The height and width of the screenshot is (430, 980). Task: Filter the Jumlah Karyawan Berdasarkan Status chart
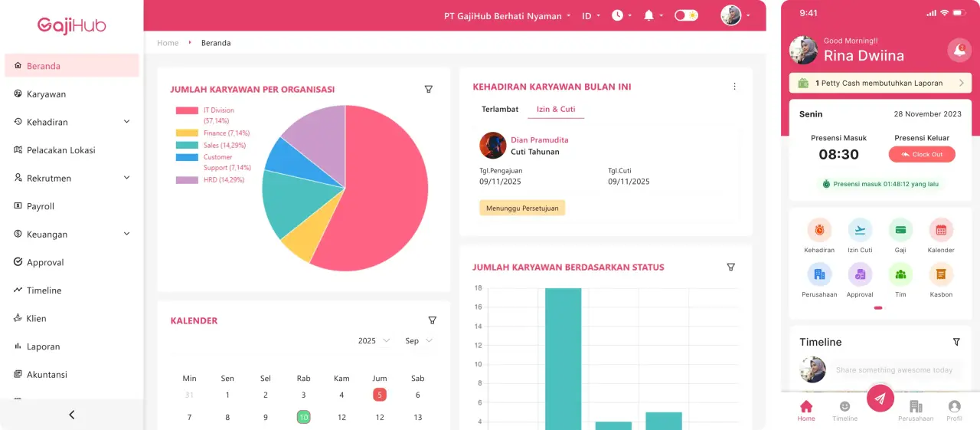[730, 267]
